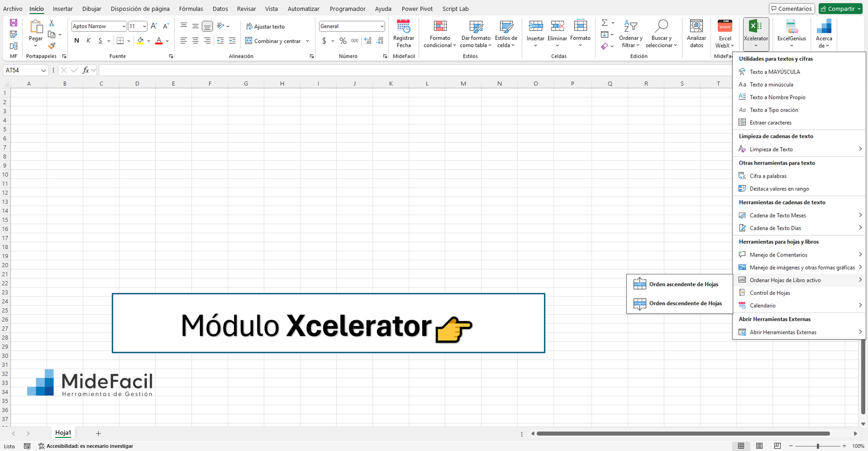Click the insert function fx icon
This screenshot has height=451, width=868.
[86, 70]
